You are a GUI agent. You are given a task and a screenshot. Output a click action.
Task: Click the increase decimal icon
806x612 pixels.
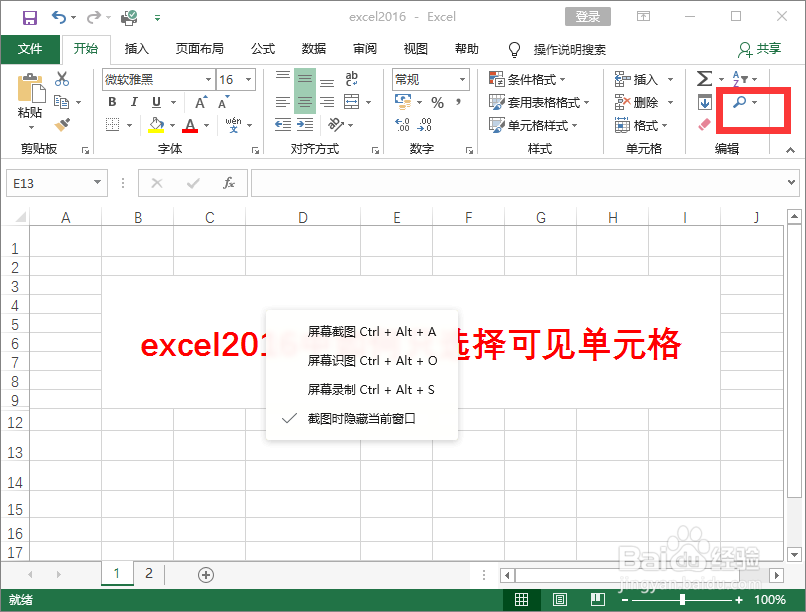coord(402,124)
